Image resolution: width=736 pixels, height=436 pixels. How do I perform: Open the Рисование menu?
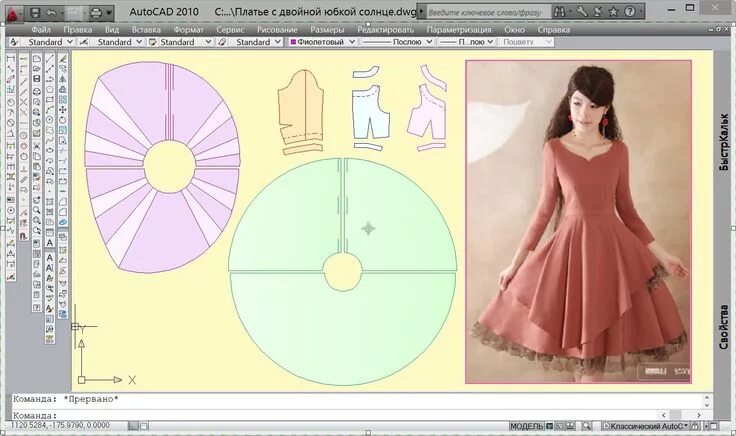tap(277, 30)
